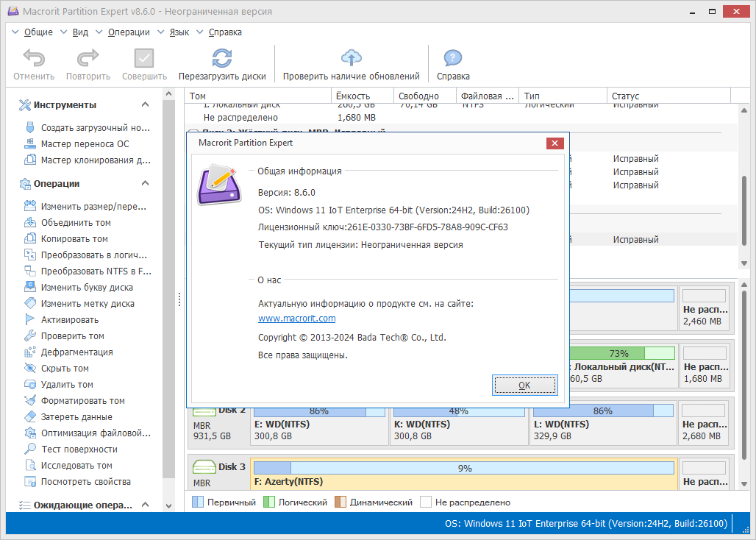The image size is (756, 540).
Task: Open Посмотреть свойства icon
Action: pyautogui.click(x=30, y=481)
